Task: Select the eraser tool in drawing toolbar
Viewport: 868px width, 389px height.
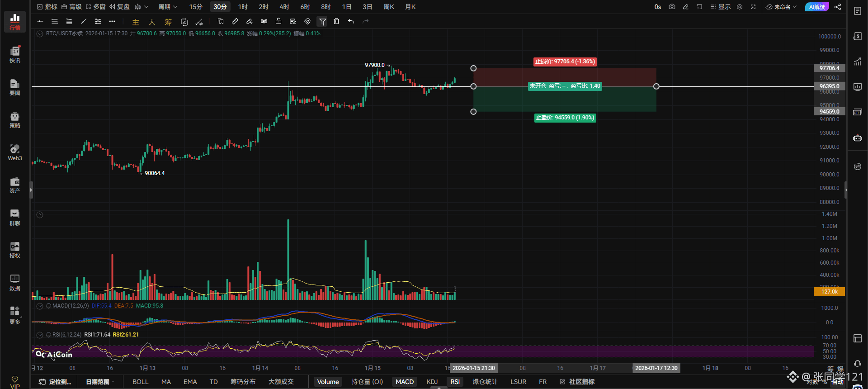Action: [250, 21]
